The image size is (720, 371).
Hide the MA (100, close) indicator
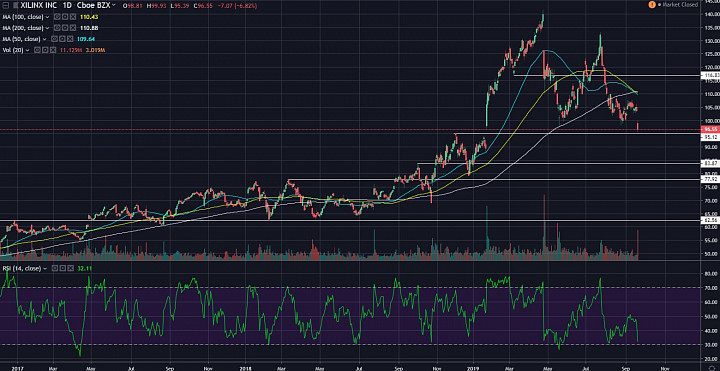click(57, 17)
